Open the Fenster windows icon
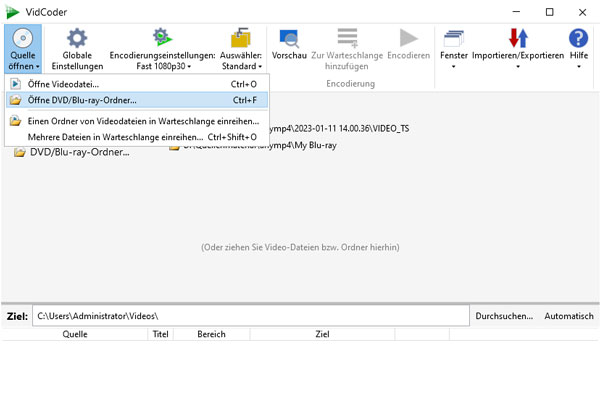Image resolution: width=600 pixels, height=410 pixels. tap(454, 38)
